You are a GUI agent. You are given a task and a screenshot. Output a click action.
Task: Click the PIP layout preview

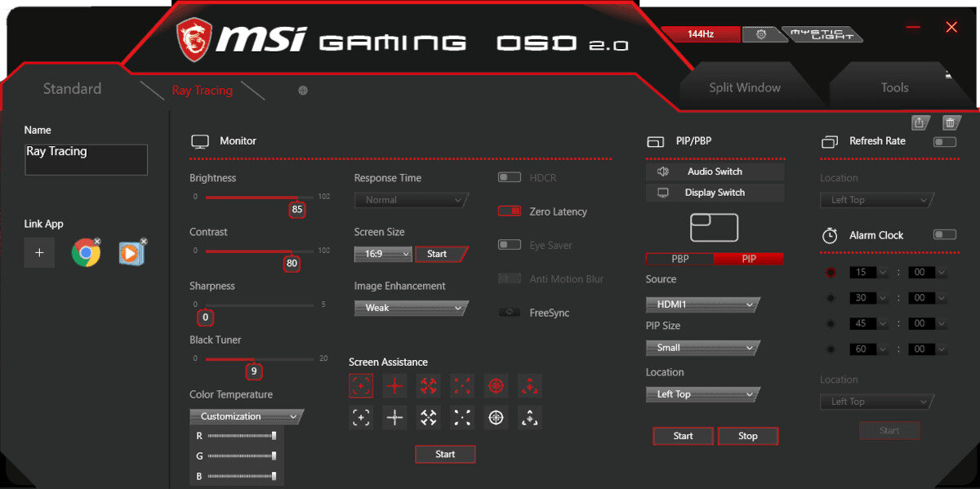(x=715, y=228)
